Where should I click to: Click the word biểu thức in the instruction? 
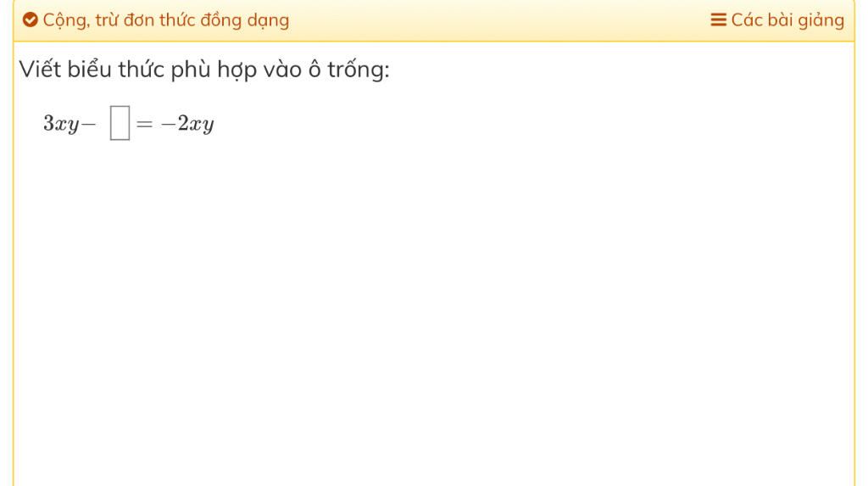coord(116,70)
